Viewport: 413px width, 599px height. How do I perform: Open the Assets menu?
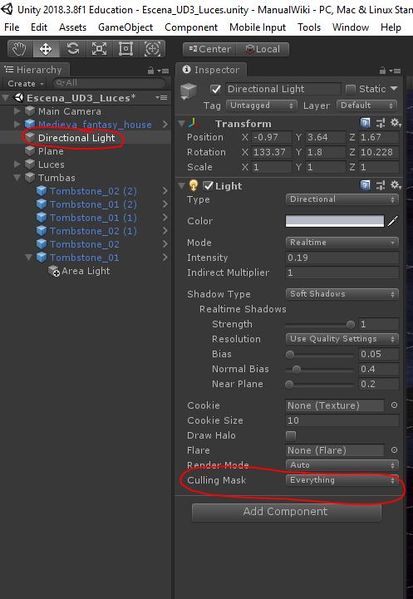[x=73, y=28]
